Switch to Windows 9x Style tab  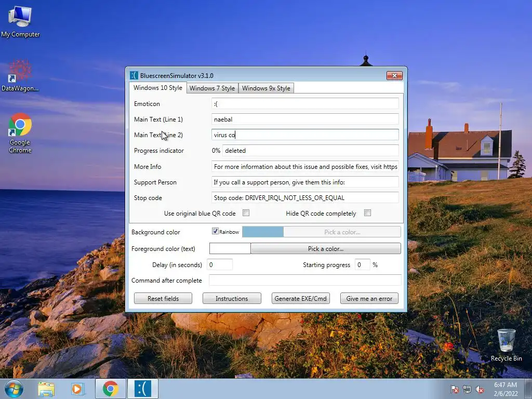pos(266,88)
